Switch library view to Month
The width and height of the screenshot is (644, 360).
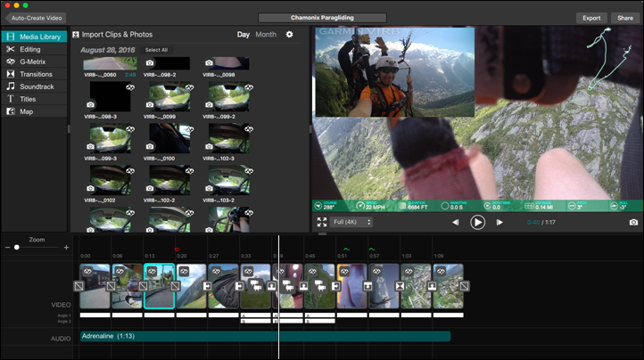pos(266,35)
